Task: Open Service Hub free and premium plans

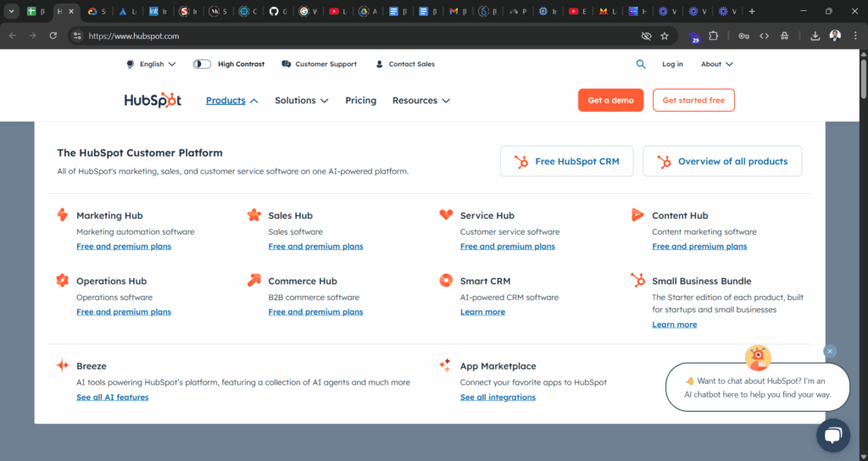Action: (508, 247)
